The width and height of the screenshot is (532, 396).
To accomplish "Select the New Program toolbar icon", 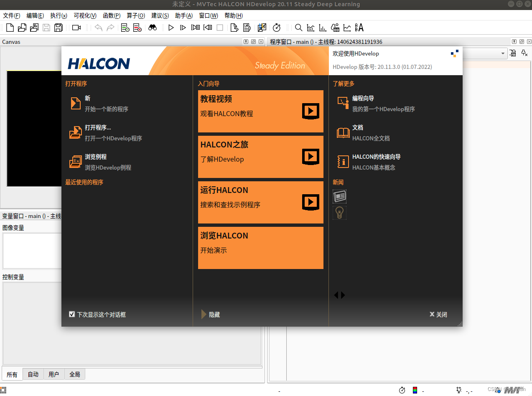I will click(9, 28).
